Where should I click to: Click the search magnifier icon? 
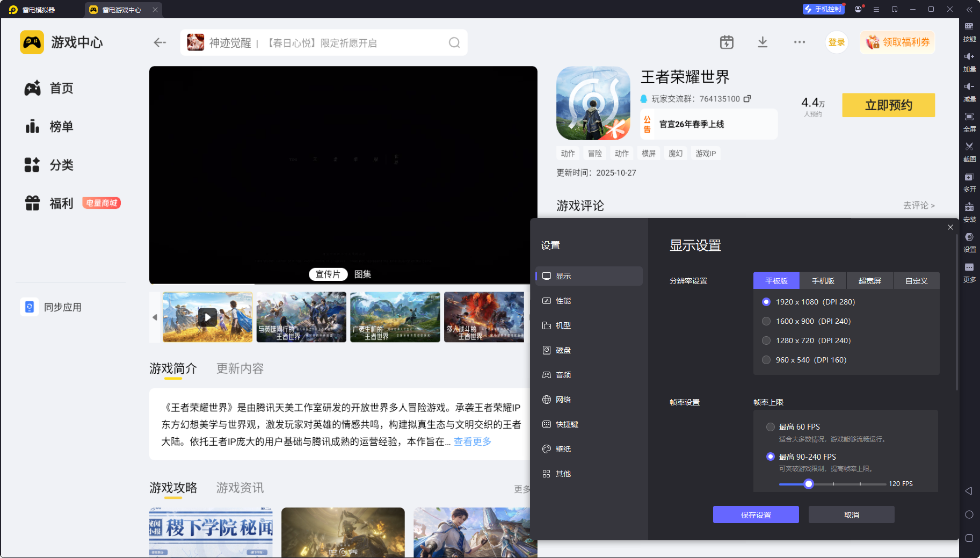(454, 43)
